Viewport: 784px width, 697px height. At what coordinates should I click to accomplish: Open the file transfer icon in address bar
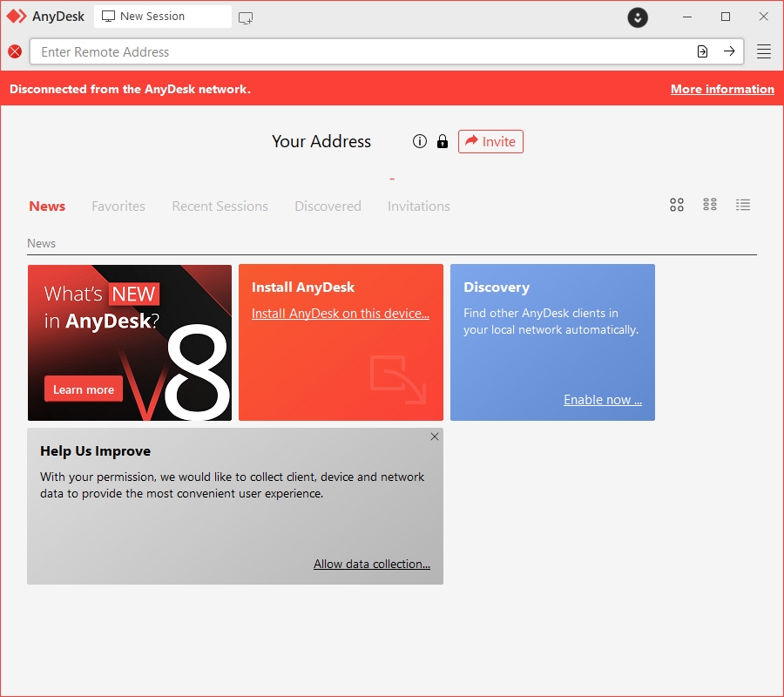[702, 51]
